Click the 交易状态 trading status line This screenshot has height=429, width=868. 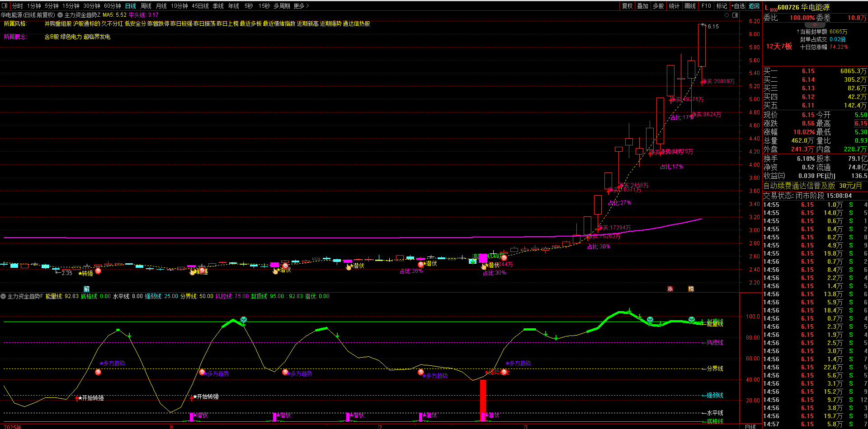click(x=807, y=196)
